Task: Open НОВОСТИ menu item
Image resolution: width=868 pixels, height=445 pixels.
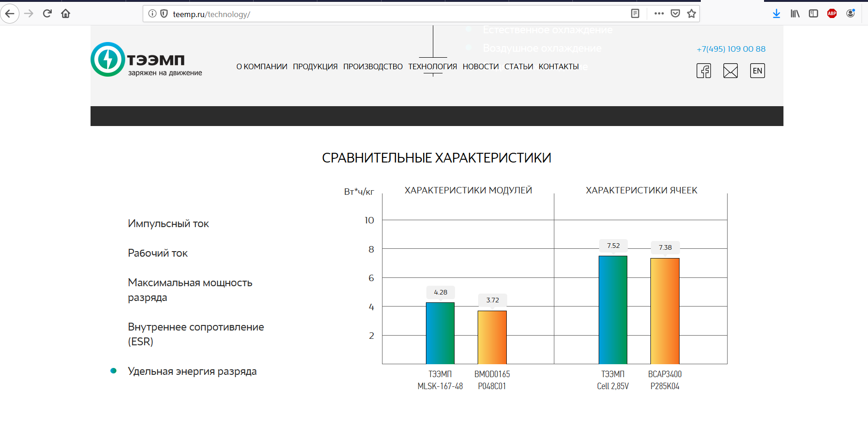Action: pos(480,66)
